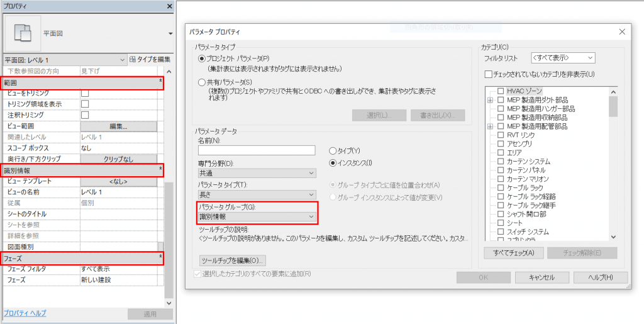Click the シートのタイトル value field
The height and width of the screenshot is (324, 644).
pos(119,214)
